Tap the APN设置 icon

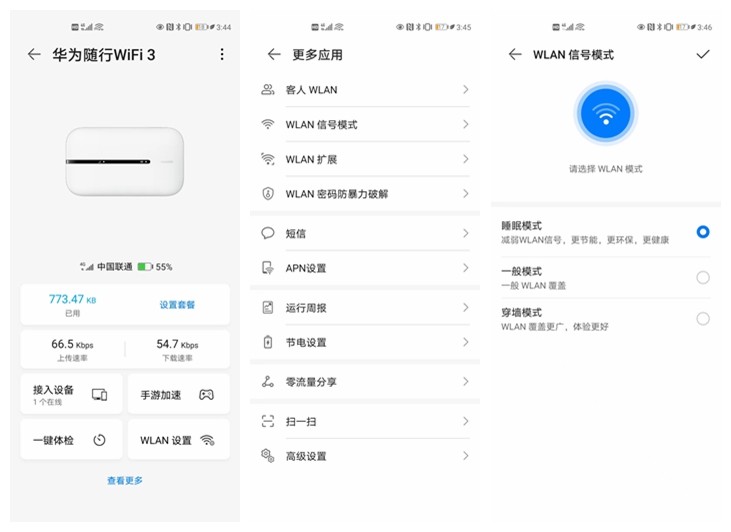coord(268,268)
